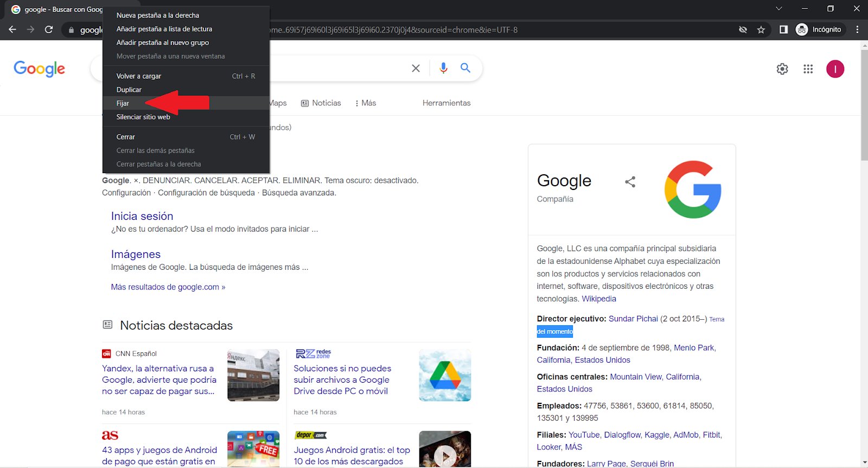Click the browser forward arrow
The height and width of the screenshot is (468, 868).
pos(30,29)
